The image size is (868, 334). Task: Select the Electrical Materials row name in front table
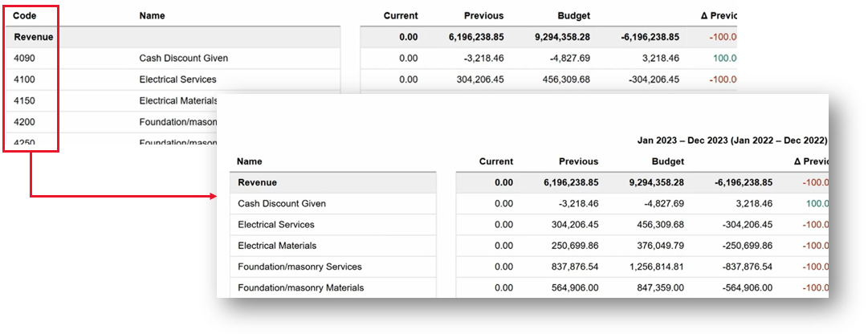[277, 246]
